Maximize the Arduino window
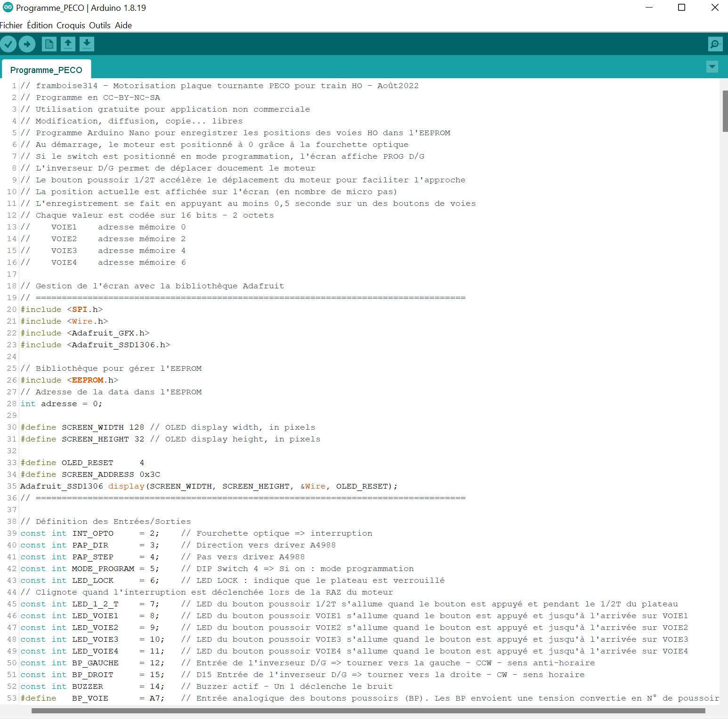This screenshot has height=719, width=728. (681, 8)
